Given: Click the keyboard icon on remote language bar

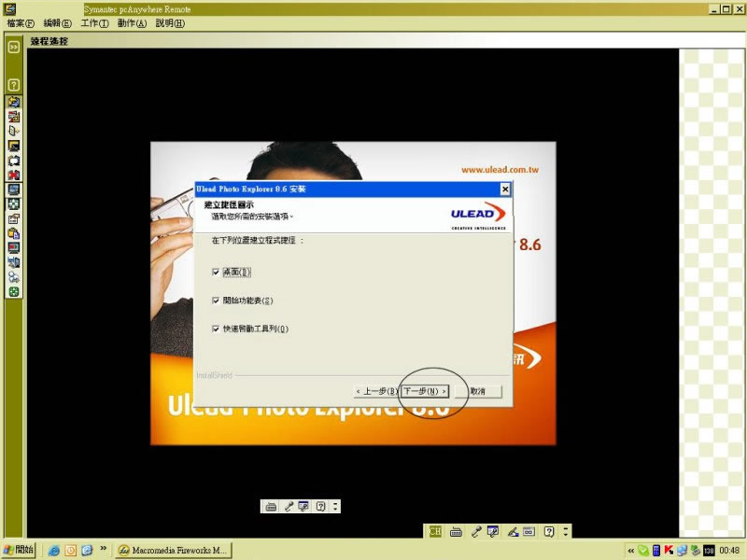Looking at the screenshot, I should coord(271,506).
